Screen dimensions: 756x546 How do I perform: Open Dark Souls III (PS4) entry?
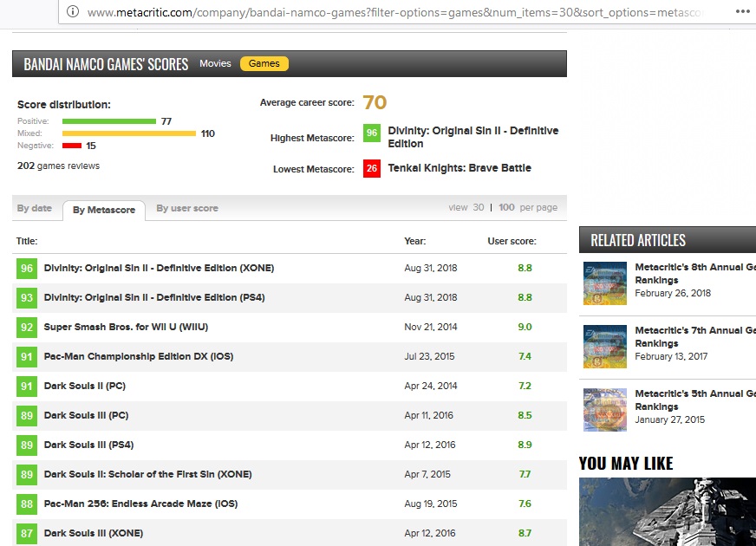tap(88, 445)
